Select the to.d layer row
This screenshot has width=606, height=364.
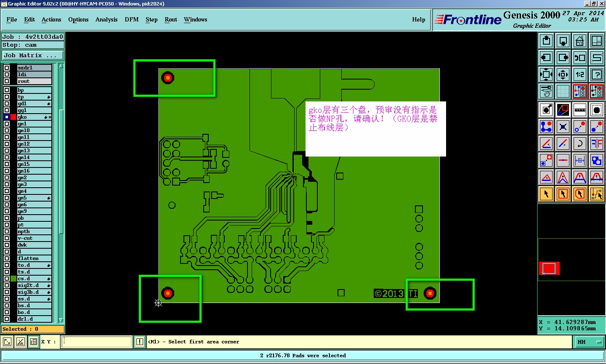(x=35, y=265)
